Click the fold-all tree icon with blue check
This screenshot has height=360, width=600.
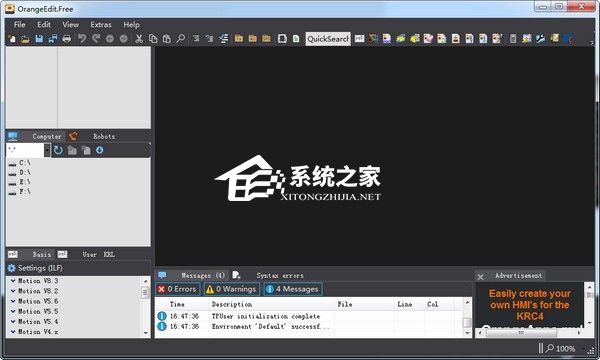224,39
